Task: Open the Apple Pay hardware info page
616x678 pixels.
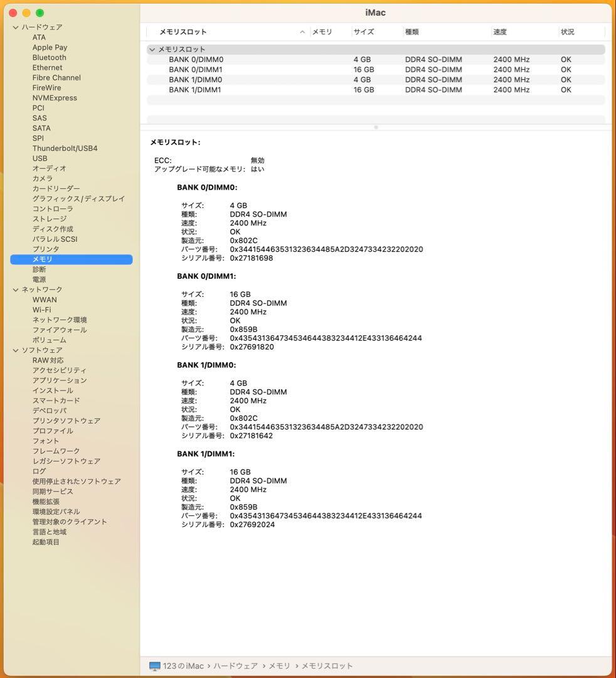Action: pos(50,47)
